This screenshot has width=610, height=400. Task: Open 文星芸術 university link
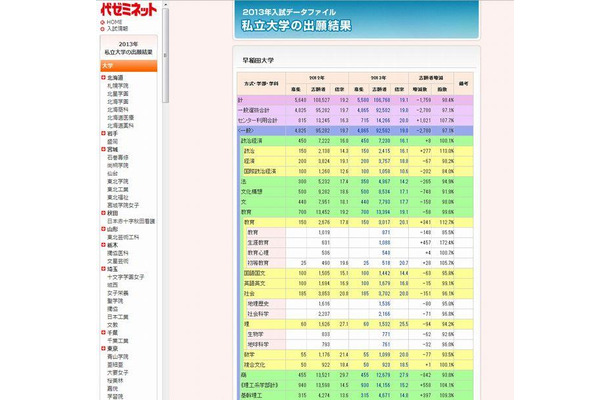(118, 261)
